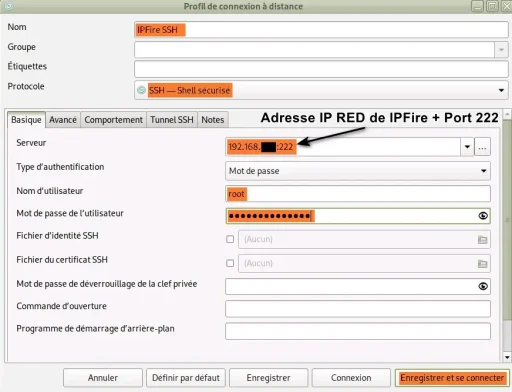The image size is (512, 392).
Task: Click the Définir par défaut button
Action: pyautogui.click(x=186, y=378)
